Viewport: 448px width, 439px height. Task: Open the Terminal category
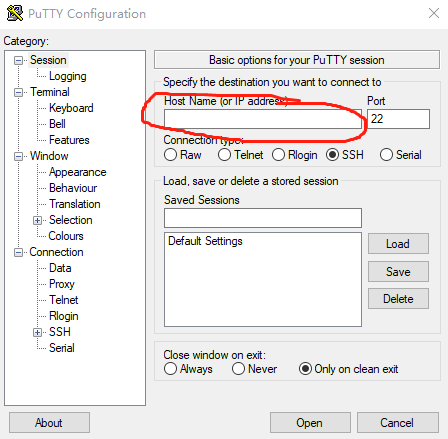point(50,92)
